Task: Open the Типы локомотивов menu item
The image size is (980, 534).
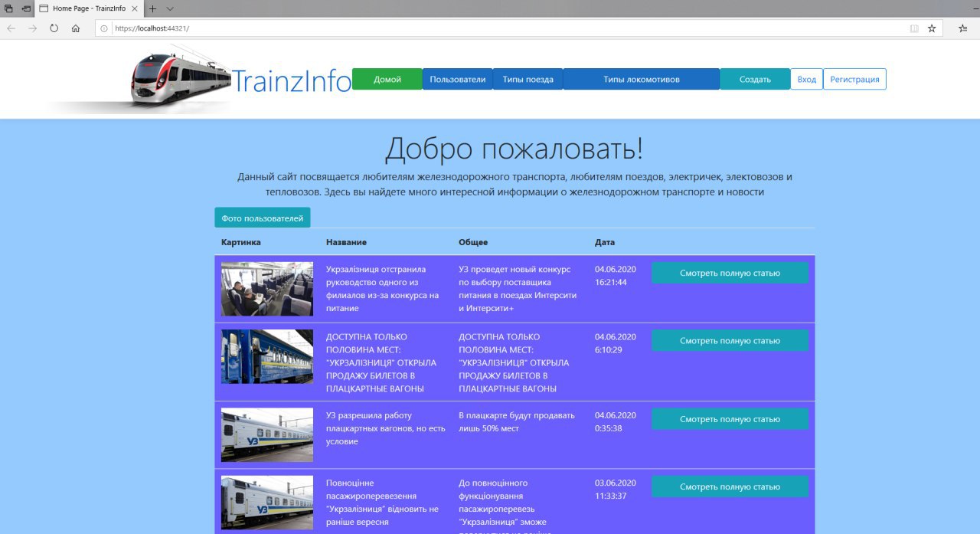Action: coord(642,79)
